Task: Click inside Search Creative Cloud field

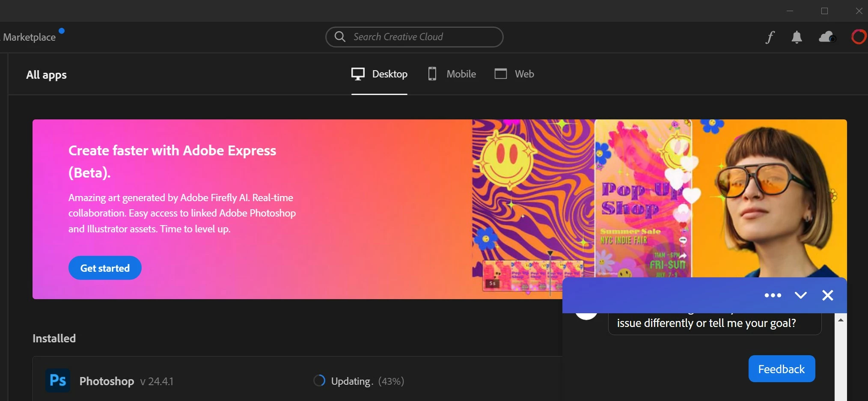Action: pos(414,37)
